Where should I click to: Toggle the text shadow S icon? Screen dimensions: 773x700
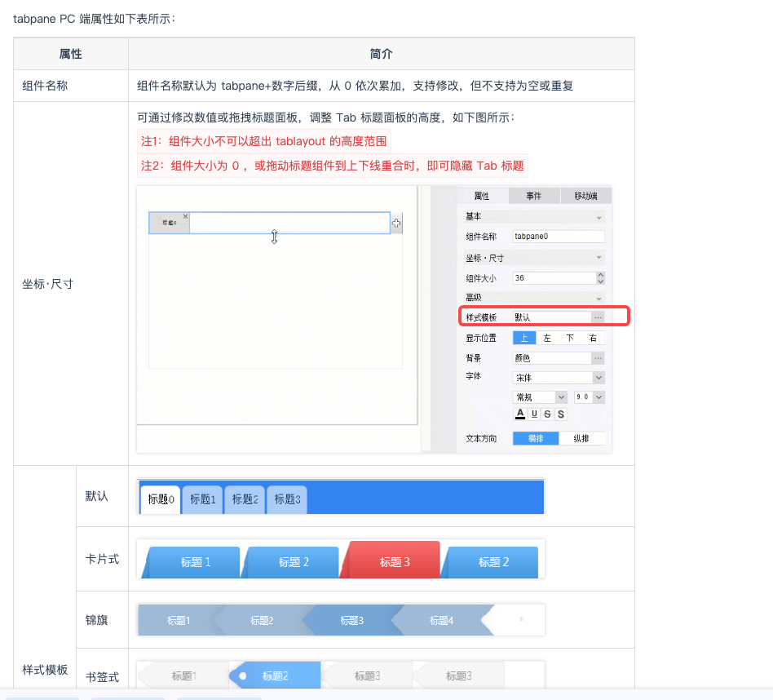click(560, 414)
